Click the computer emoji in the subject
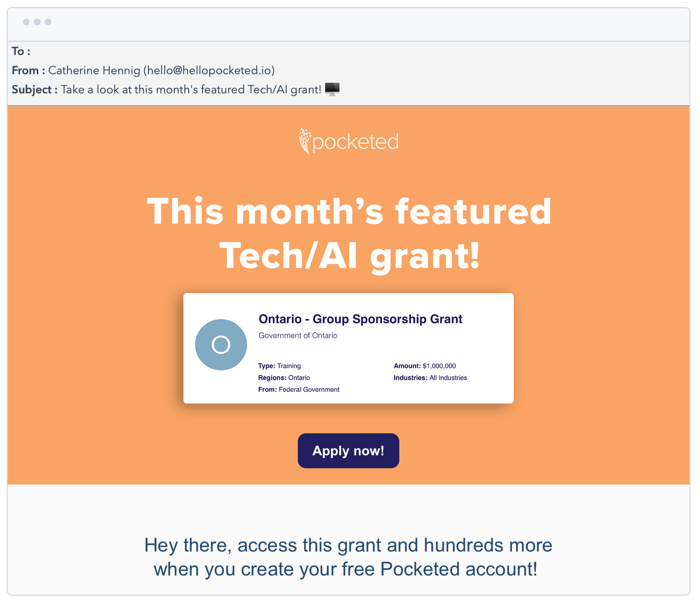 click(x=332, y=89)
